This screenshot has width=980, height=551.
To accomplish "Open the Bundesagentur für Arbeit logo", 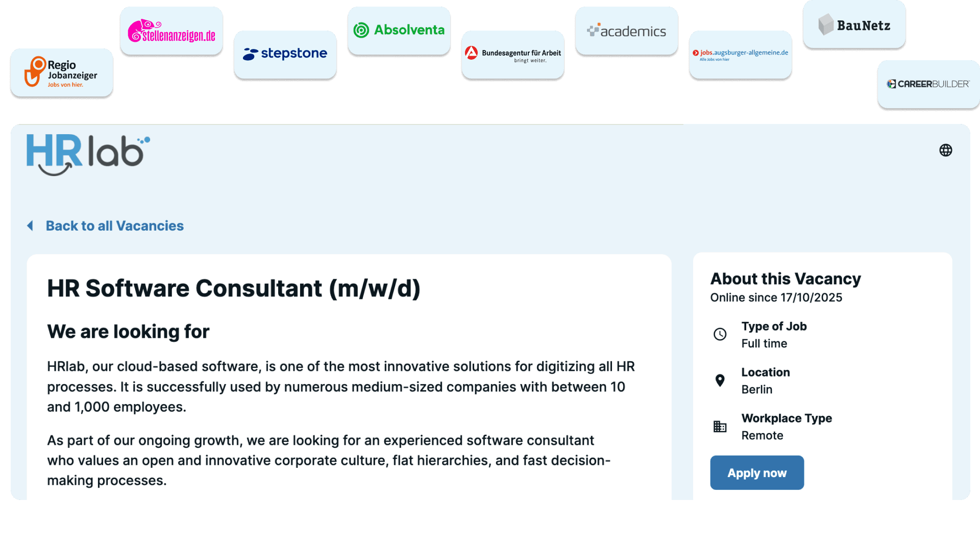I will click(512, 54).
